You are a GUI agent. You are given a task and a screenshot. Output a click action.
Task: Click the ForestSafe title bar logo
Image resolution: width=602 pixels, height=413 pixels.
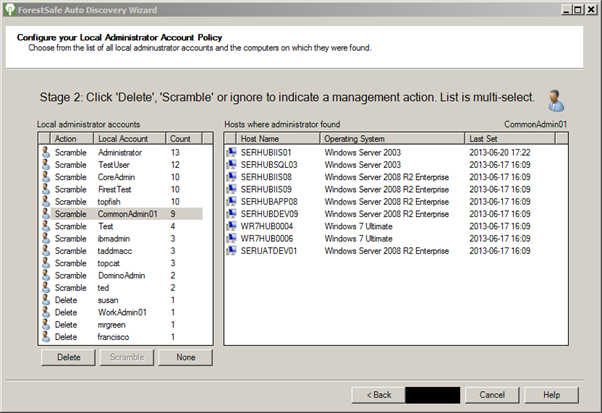pos(9,10)
